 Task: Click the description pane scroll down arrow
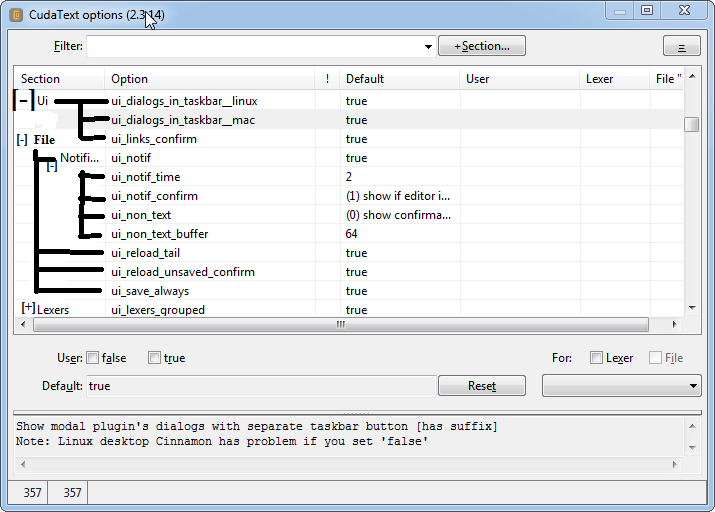[x=692, y=448]
